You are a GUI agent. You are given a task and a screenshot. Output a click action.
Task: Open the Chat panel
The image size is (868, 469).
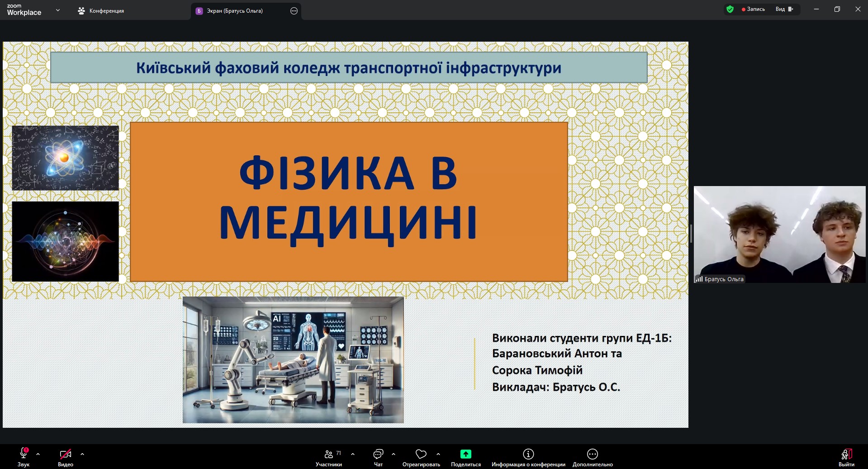point(378,454)
